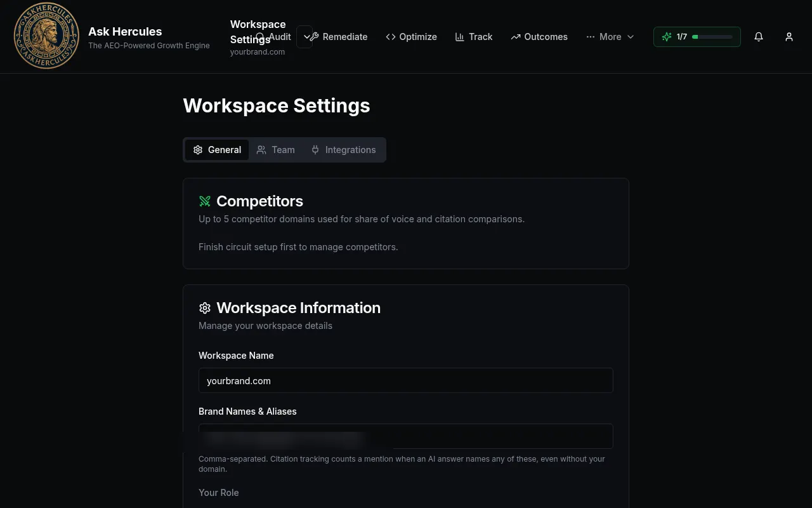The image size is (812, 508).
Task: Open the Audit section
Action: [x=274, y=37]
